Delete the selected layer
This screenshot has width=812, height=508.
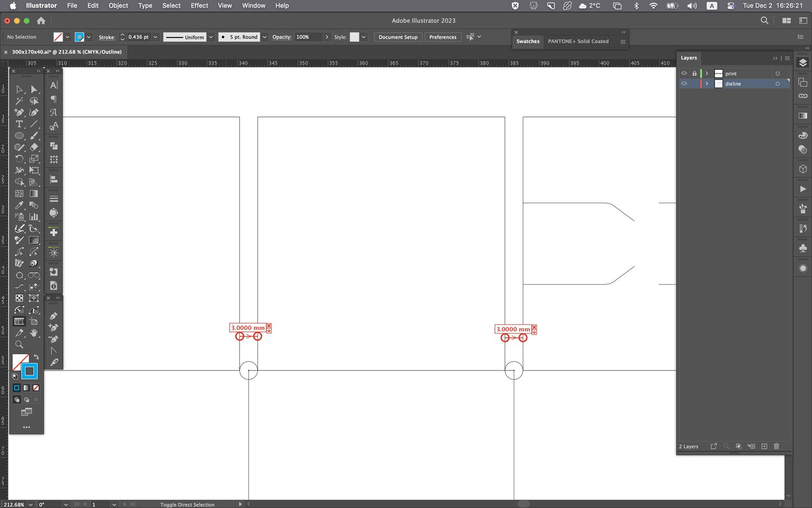coord(776,446)
